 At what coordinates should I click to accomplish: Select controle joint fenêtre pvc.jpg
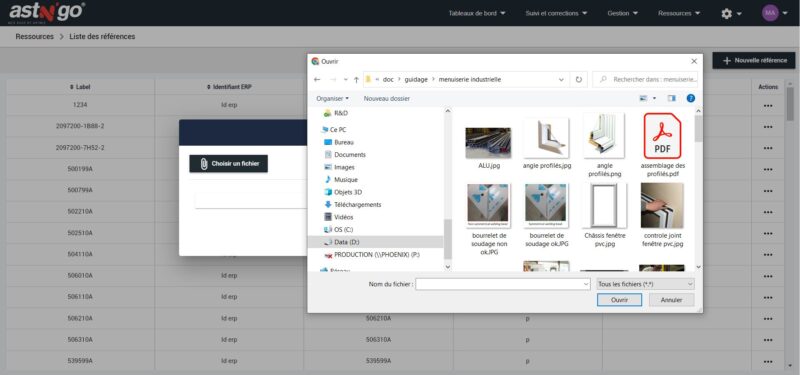662,215
